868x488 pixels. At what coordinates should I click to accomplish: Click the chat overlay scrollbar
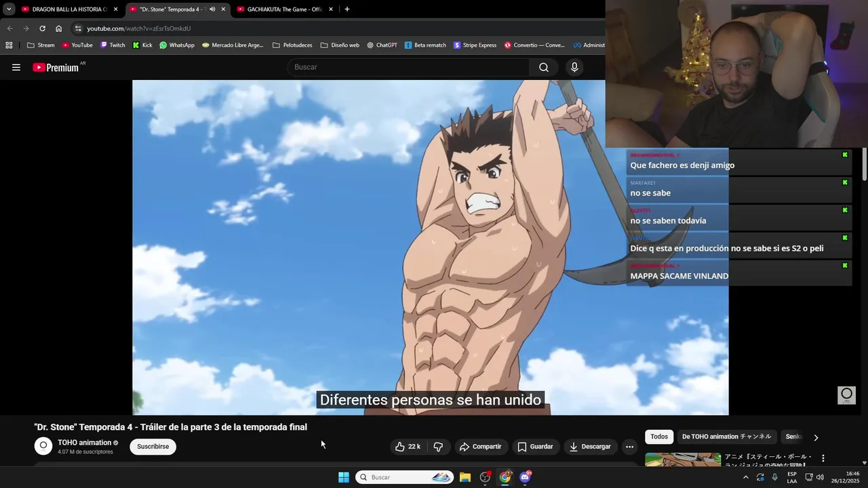click(865, 165)
